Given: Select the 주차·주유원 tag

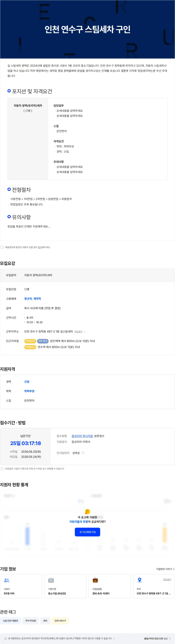Looking at the screenshot, I should tap(30, 621).
